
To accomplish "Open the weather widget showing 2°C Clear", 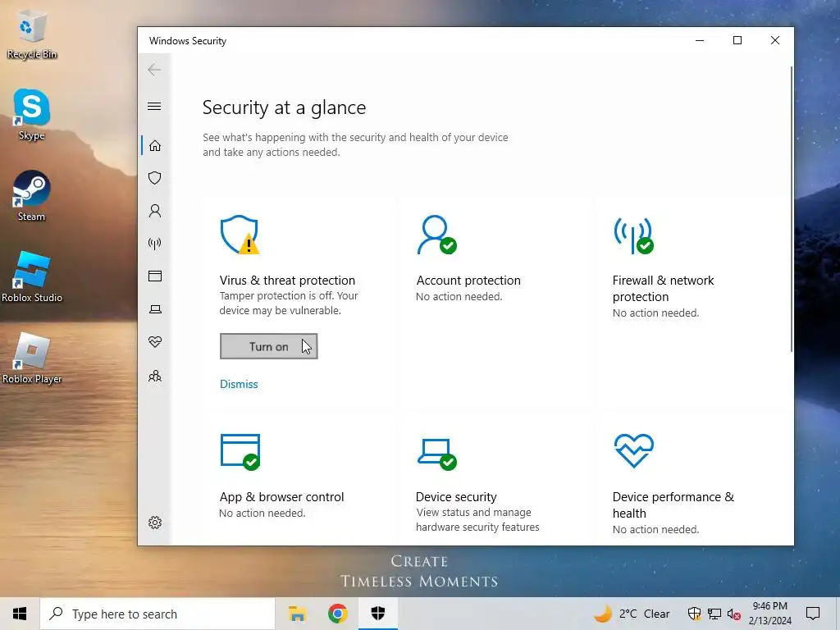I will (x=632, y=614).
